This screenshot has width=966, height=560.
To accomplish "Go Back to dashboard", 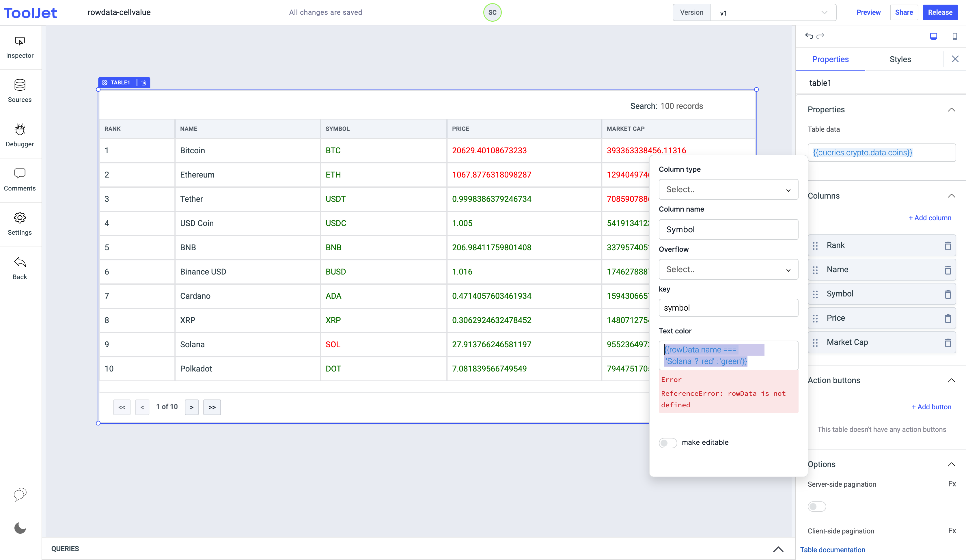I will pos(20,268).
